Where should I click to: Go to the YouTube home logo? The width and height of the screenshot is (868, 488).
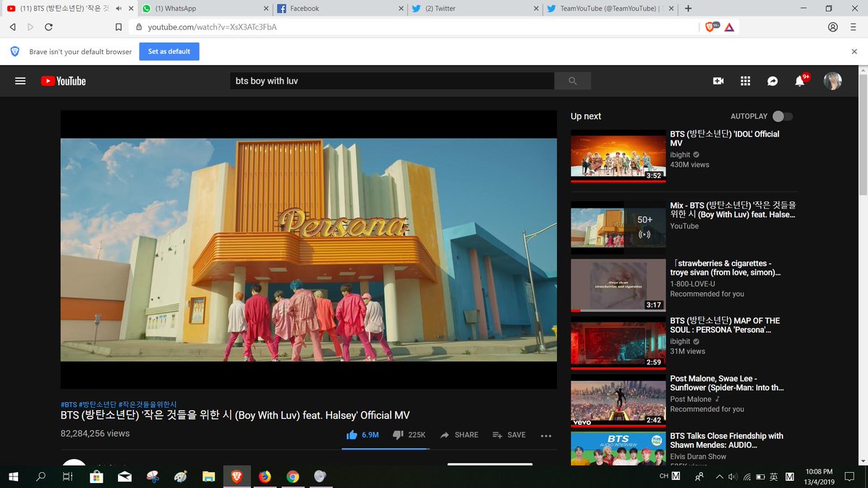[x=63, y=81]
